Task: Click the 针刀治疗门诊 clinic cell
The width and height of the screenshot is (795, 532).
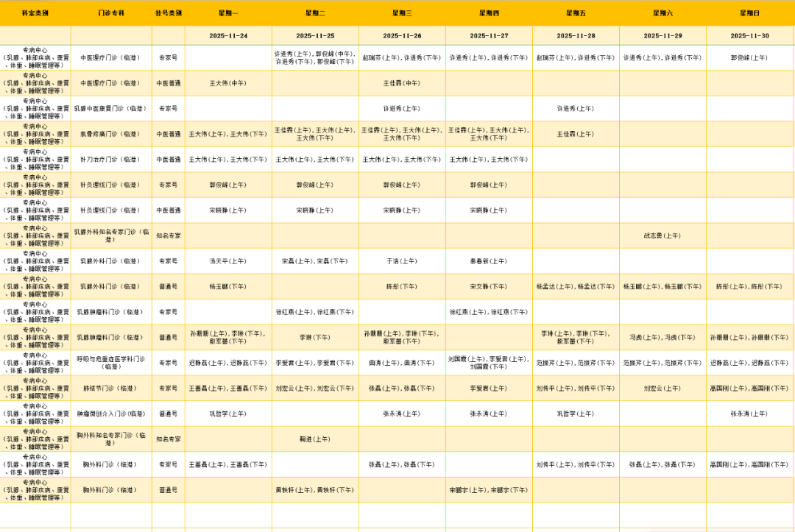Action: [x=111, y=159]
